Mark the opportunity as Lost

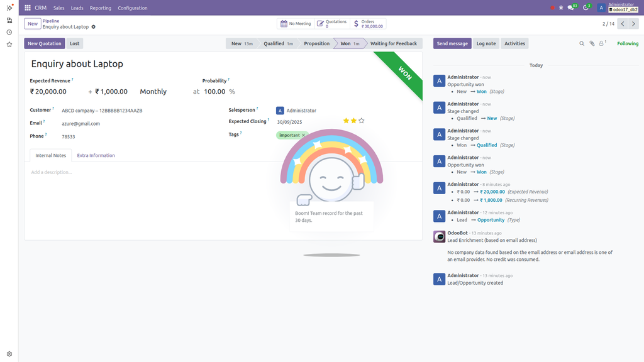coord(74,43)
